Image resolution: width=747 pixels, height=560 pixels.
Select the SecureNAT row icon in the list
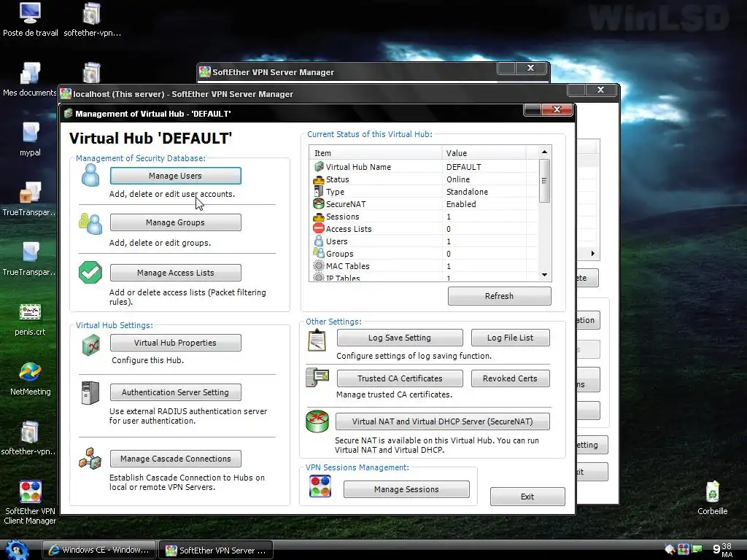319,204
